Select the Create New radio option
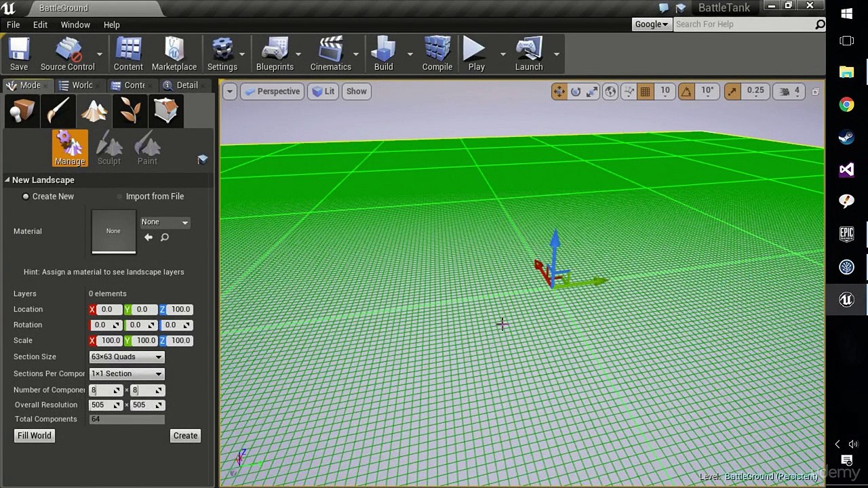 point(47,197)
